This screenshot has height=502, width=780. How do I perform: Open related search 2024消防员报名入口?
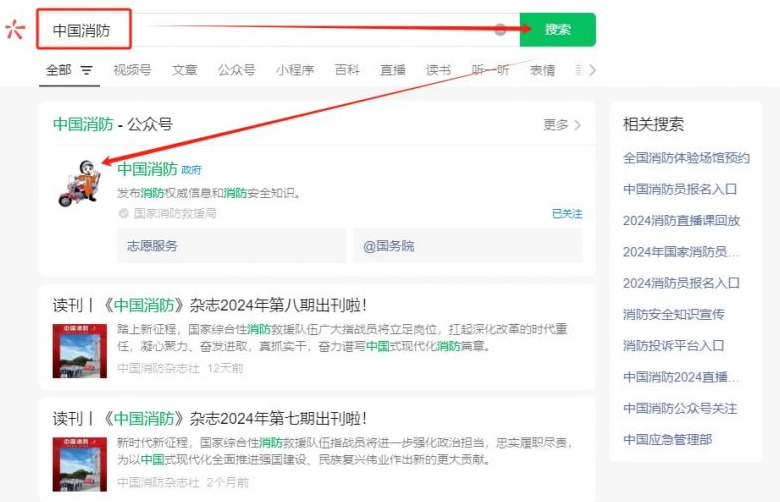[x=681, y=283]
